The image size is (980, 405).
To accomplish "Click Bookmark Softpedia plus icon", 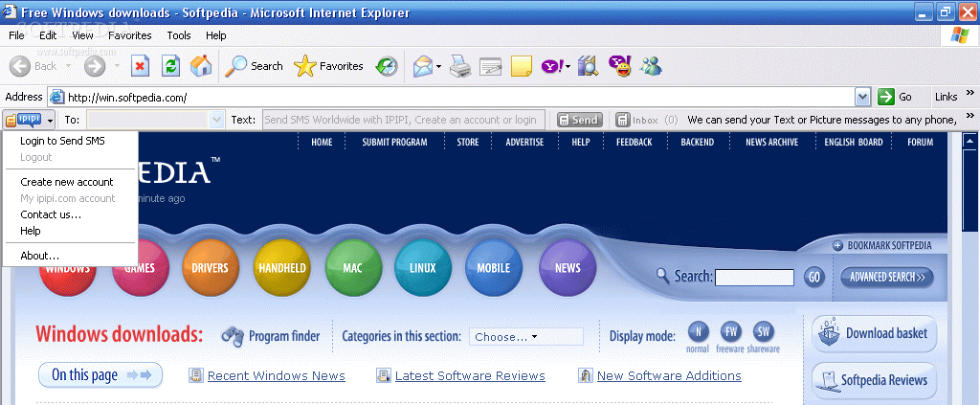I will 837,246.
